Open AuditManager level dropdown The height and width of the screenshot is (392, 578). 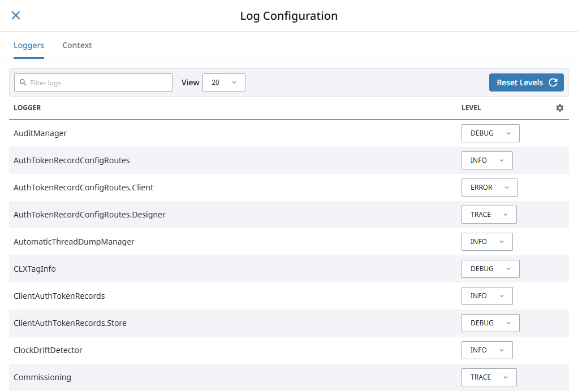pyautogui.click(x=490, y=133)
